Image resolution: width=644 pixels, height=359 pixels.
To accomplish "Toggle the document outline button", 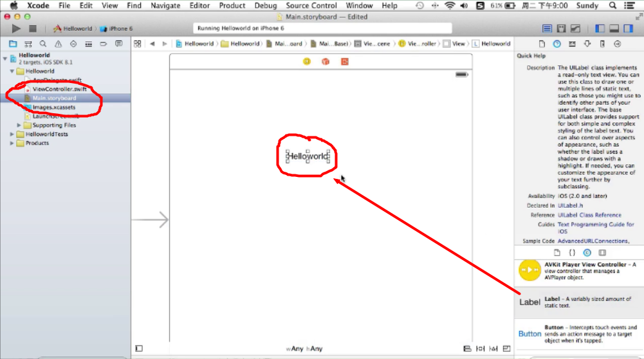I will point(139,348).
